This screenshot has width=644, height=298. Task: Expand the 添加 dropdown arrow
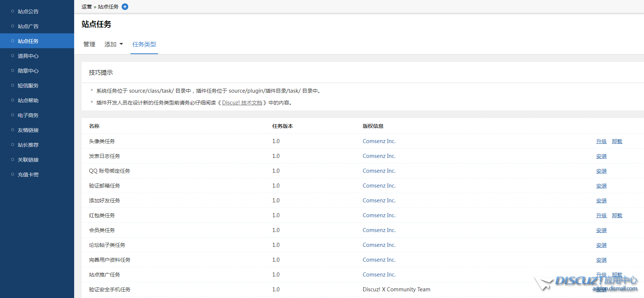click(x=121, y=44)
